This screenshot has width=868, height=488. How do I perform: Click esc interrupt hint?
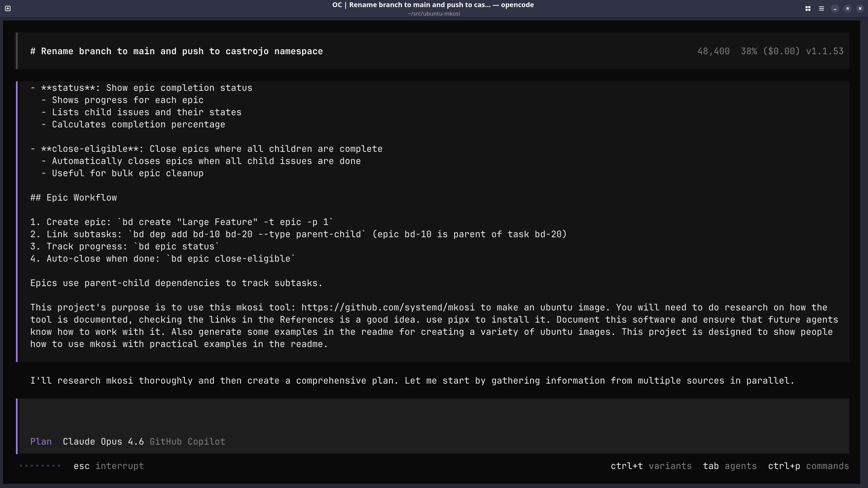click(109, 466)
